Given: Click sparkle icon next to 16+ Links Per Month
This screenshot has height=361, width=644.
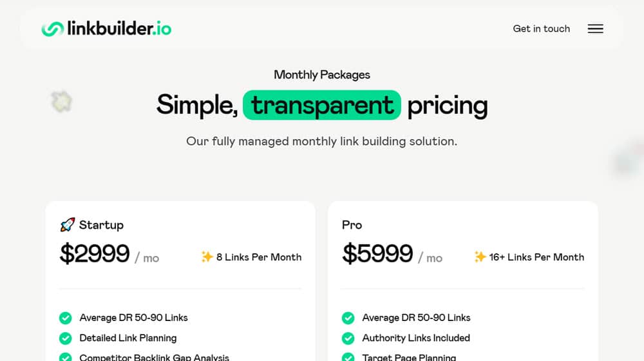Looking at the screenshot, I should (x=480, y=257).
